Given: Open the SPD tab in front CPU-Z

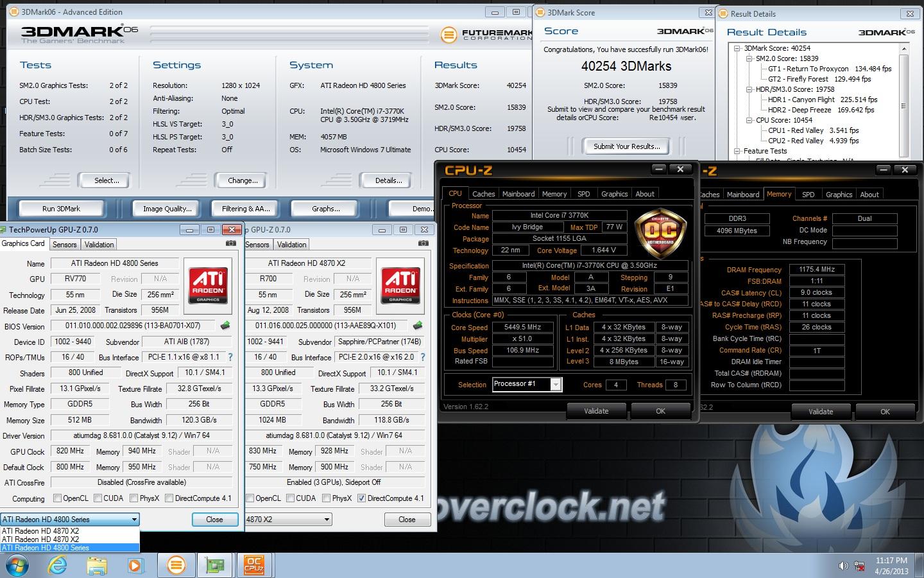Looking at the screenshot, I should tap(583, 193).
